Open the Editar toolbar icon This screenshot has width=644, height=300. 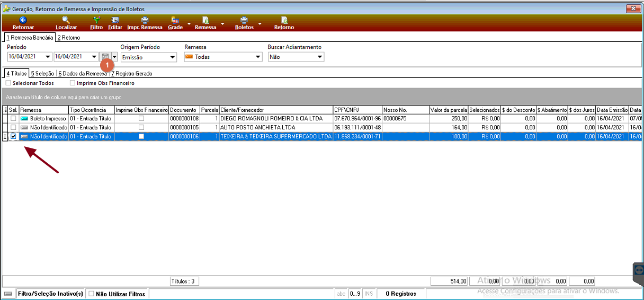115,20
